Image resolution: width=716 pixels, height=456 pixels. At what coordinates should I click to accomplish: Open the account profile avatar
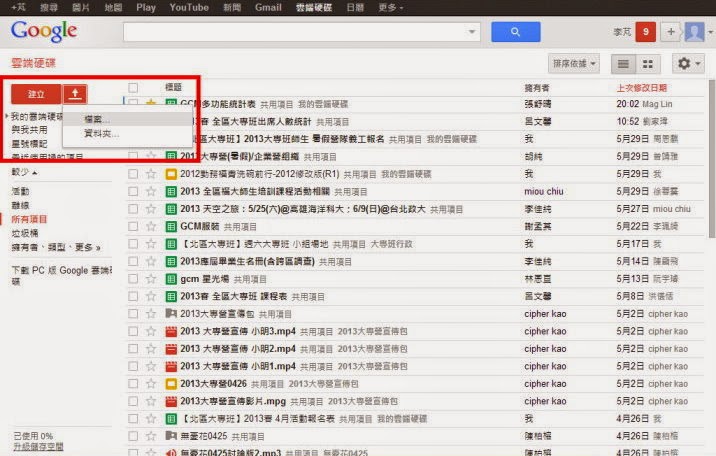[695, 31]
